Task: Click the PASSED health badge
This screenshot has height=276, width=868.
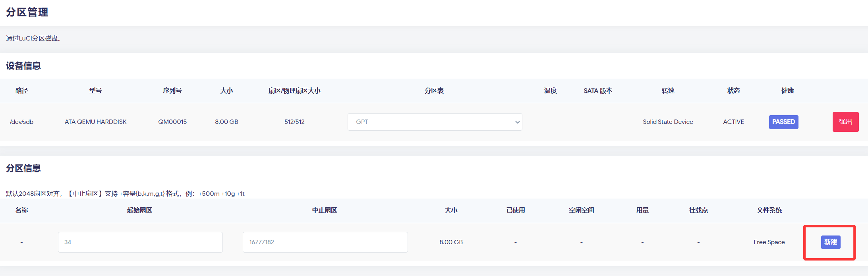Action: (783, 122)
